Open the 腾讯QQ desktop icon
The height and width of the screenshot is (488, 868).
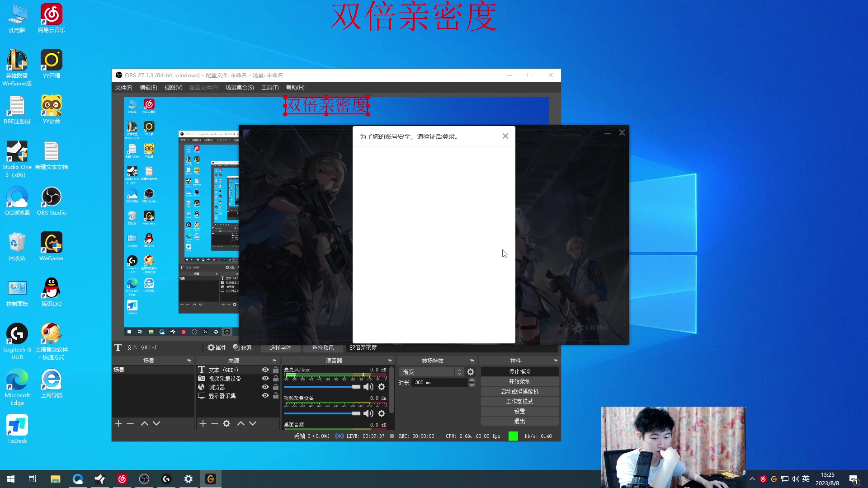tap(52, 292)
